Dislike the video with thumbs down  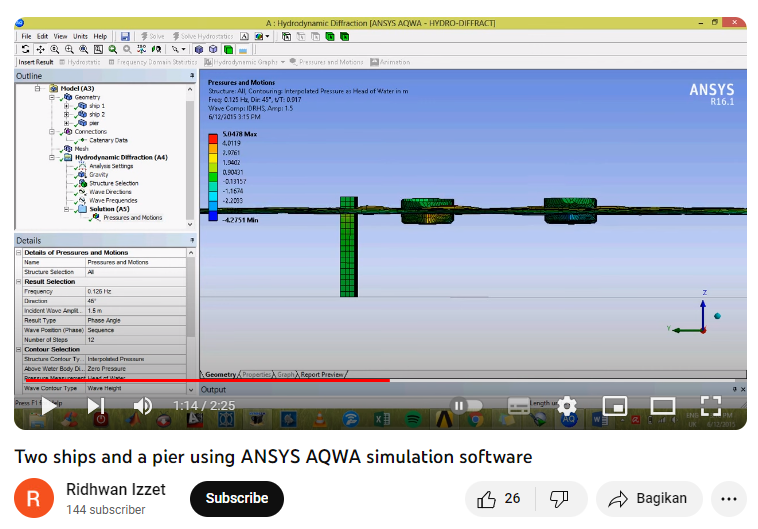(560, 499)
